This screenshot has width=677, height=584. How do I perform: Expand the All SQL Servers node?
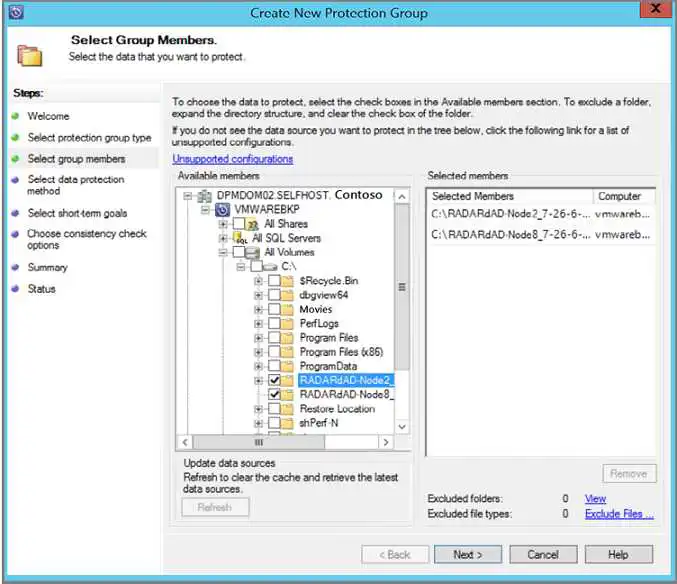223,239
